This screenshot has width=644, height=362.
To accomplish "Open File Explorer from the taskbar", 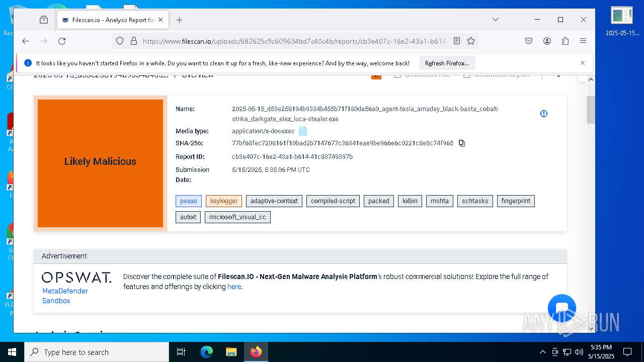I will click(231, 352).
